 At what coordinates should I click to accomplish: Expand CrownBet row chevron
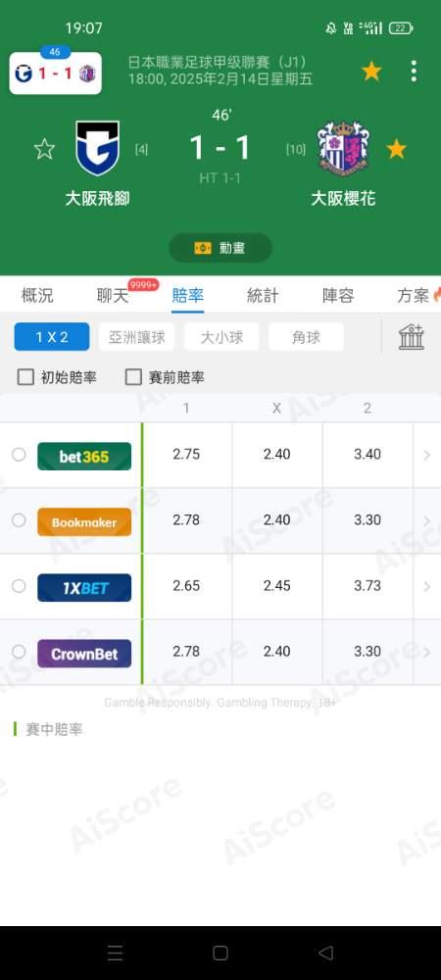(x=427, y=652)
